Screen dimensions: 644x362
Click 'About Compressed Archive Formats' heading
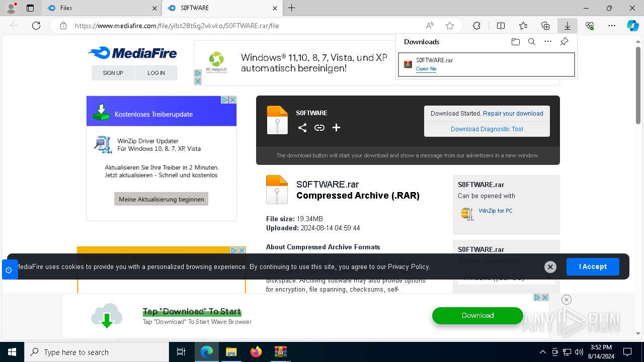point(323,247)
